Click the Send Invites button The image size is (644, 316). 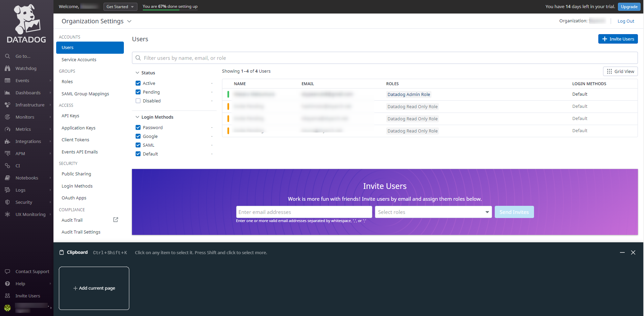tap(514, 212)
